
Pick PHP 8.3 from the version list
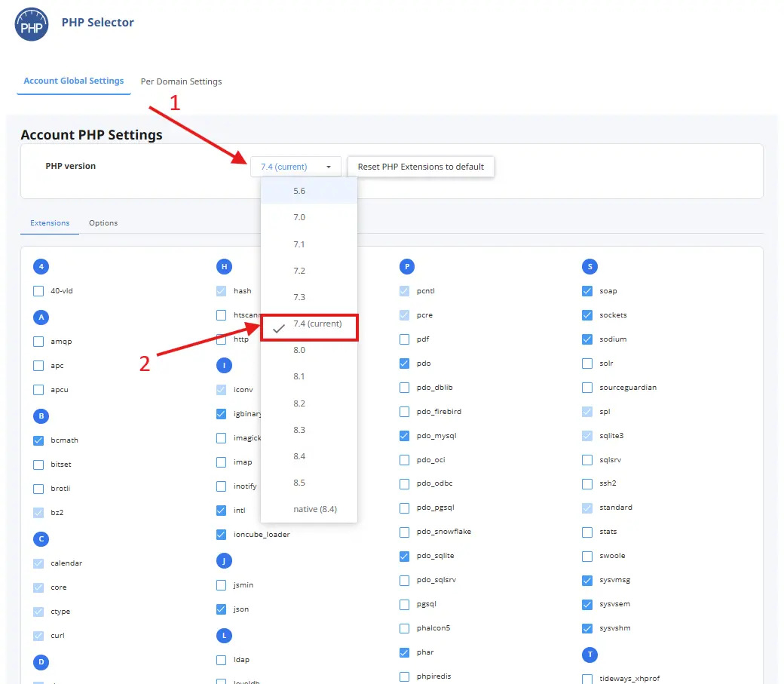(x=309, y=430)
